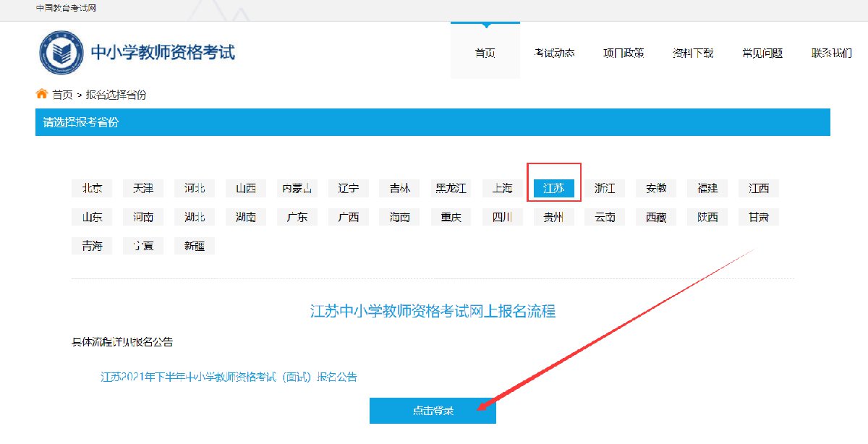Click the orange home icon in breadcrumb
The image size is (868, 444).
tap(42, 94)
